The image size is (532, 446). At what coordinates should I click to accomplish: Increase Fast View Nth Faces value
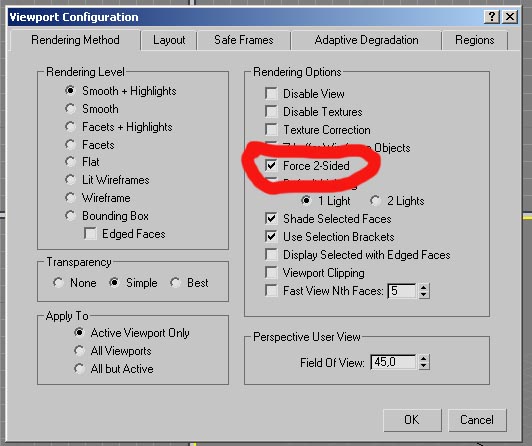point(423,287)
